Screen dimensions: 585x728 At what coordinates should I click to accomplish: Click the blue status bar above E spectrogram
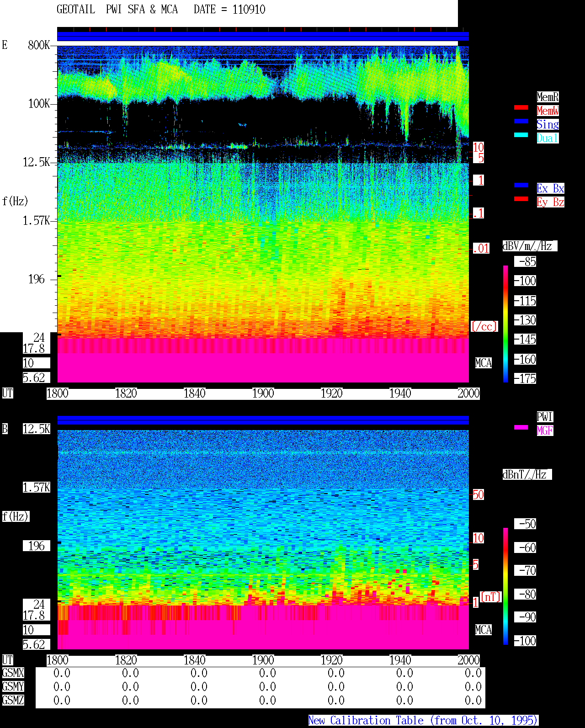263,36
